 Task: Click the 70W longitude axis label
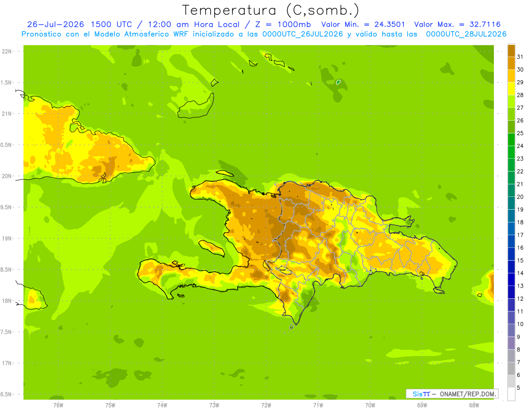coord(370,405)
